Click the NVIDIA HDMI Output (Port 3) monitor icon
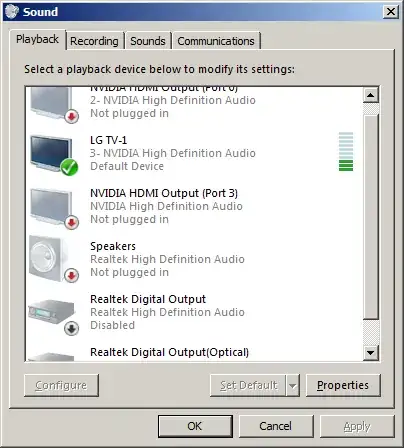 [54, 208]
